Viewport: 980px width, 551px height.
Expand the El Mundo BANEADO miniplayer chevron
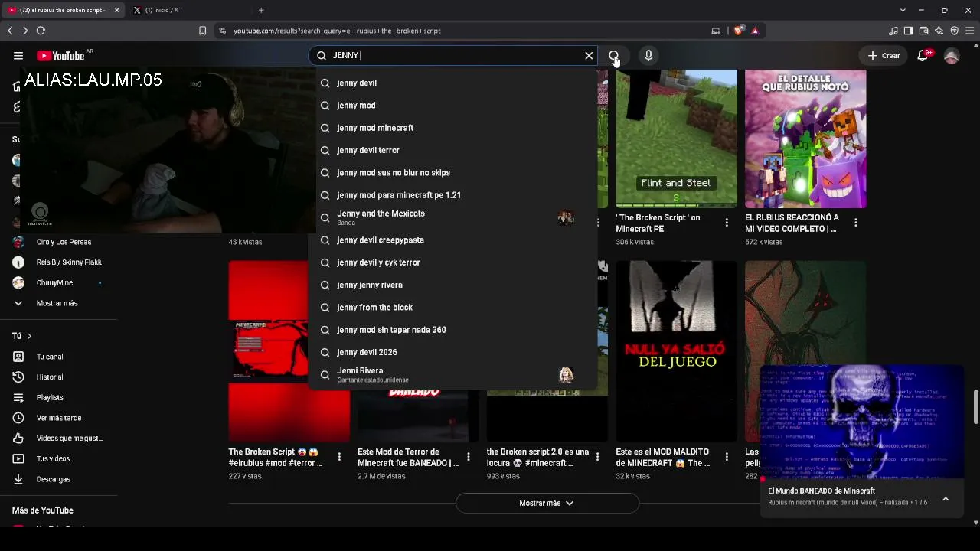click(x=946, y=499)
